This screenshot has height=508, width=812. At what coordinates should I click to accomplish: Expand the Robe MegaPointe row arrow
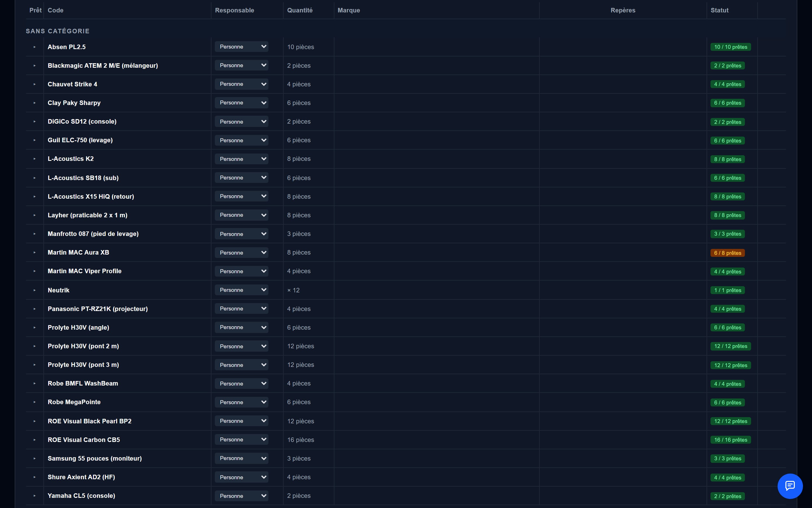(x=35, y=402)
